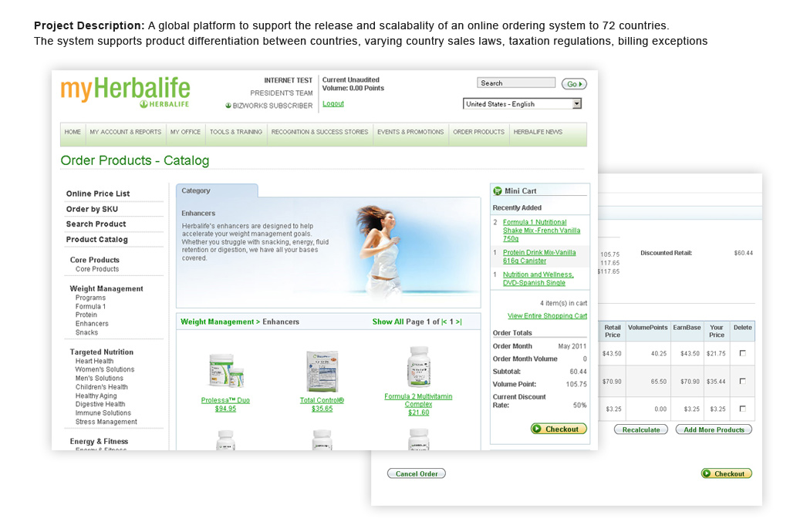Open Events & Promotions menu
Viewport: 790px width, 532px height.
[x=410, y=132]
